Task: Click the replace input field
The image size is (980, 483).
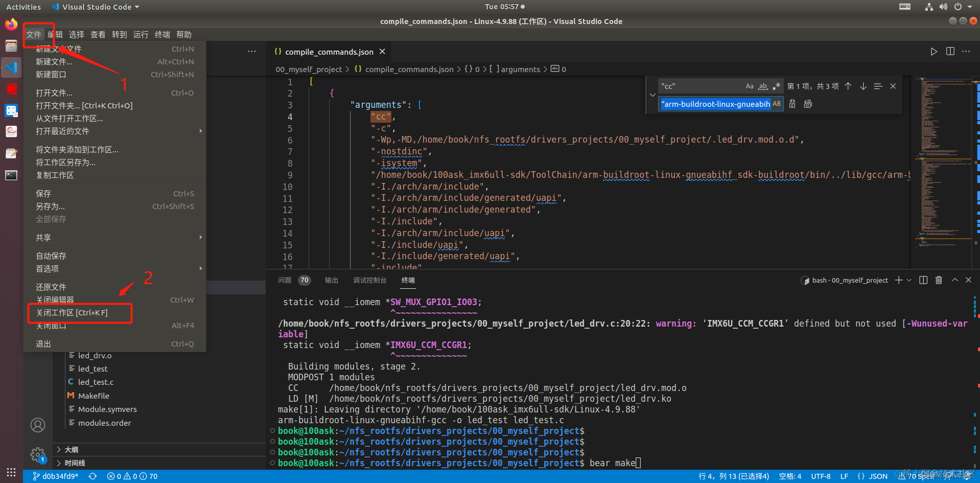Action: point(715,104)
